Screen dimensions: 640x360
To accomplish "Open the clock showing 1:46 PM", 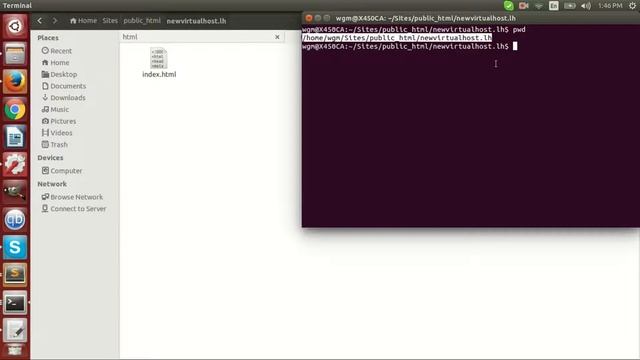I will point(610,6).
